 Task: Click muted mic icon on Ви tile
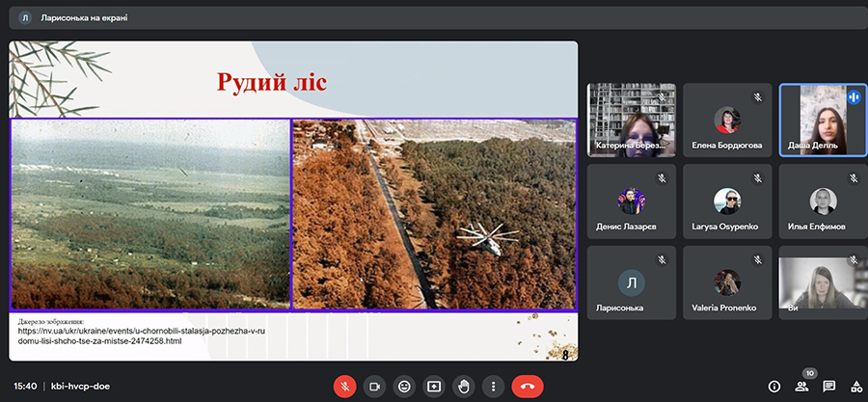(x=854, y=260)
